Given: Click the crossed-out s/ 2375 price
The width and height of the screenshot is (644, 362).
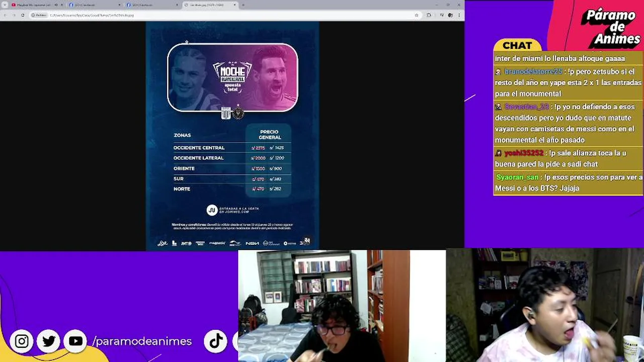Looking at the screenshot, I should click(x=258, y=148).
